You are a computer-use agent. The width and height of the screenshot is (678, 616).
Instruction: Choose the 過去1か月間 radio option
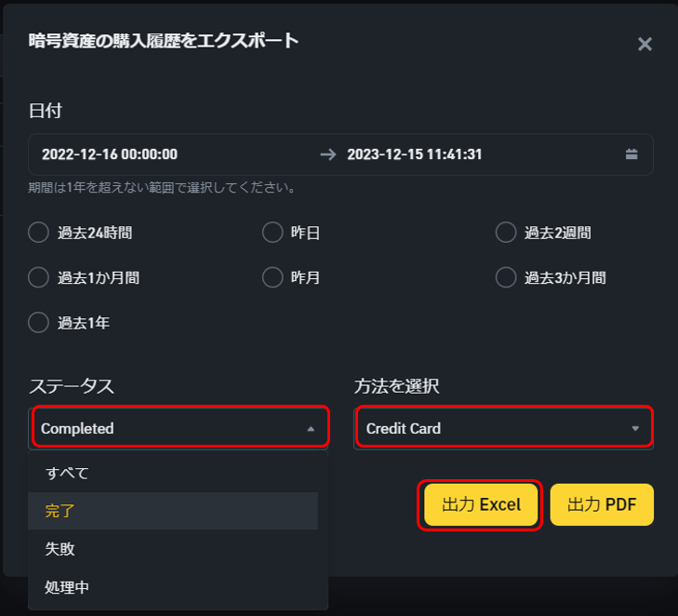(38, 277)
